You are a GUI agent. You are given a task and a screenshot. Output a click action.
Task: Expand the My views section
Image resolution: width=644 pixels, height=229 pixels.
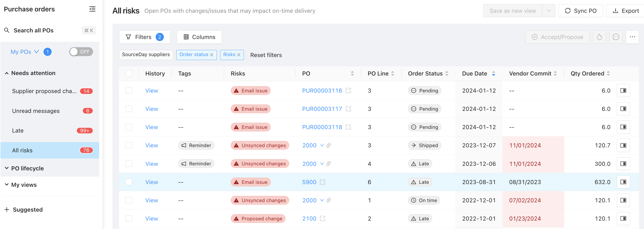[7, 185]
